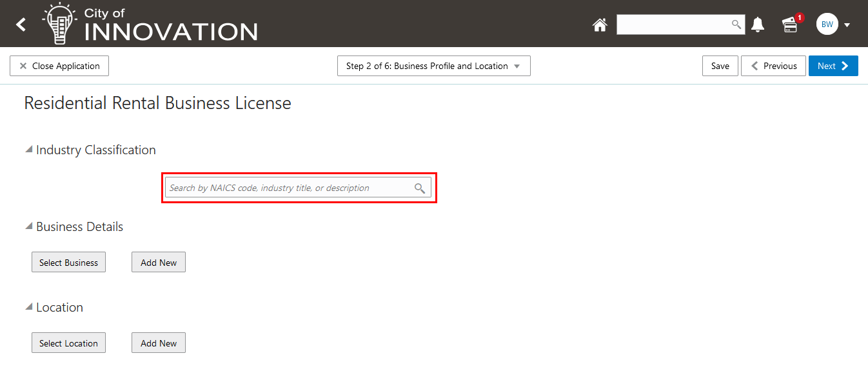Viewport: 868px width, 371px height.
Task: Open the user account dropdown arrow
Action: 847,25
